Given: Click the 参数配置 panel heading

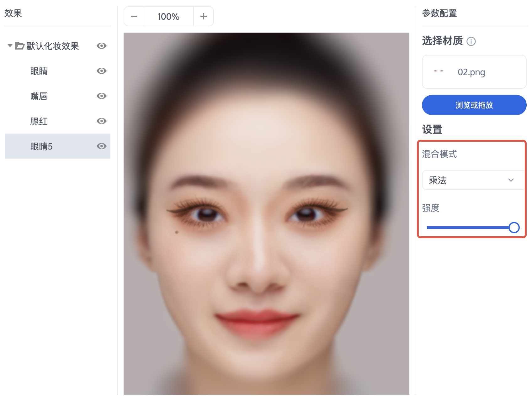Looking at the screenshot, I should pyautogui.click(x=439, y=13).
